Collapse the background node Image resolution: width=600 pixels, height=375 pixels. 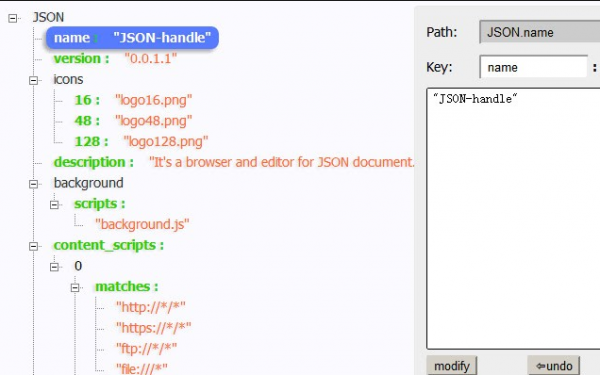tap(34, 184)
